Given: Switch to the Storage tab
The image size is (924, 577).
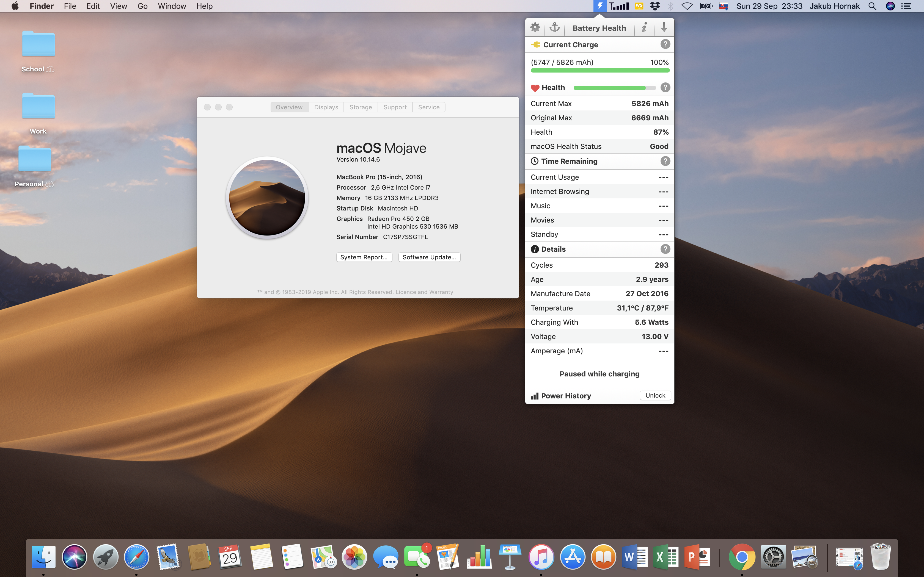Looking at the screenshot, I should (x=361, y=107).
